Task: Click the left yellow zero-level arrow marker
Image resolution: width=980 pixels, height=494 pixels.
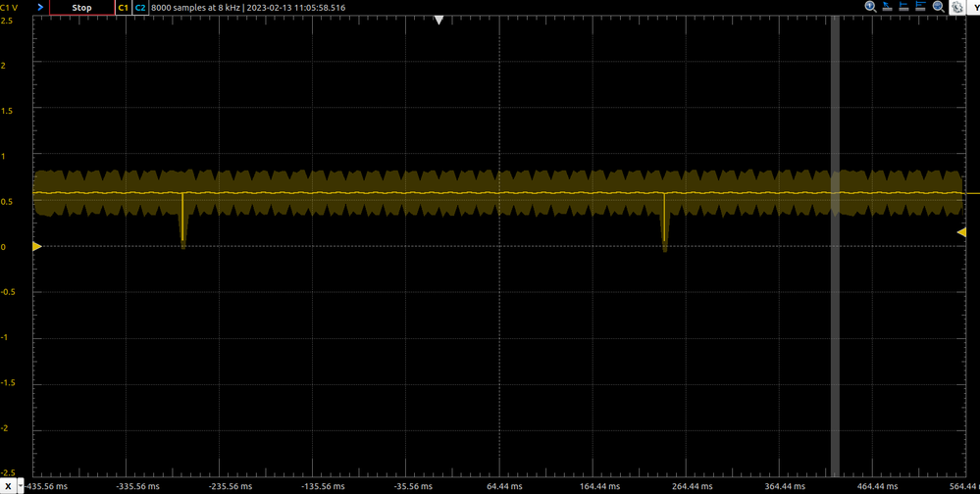Action: 37,247
